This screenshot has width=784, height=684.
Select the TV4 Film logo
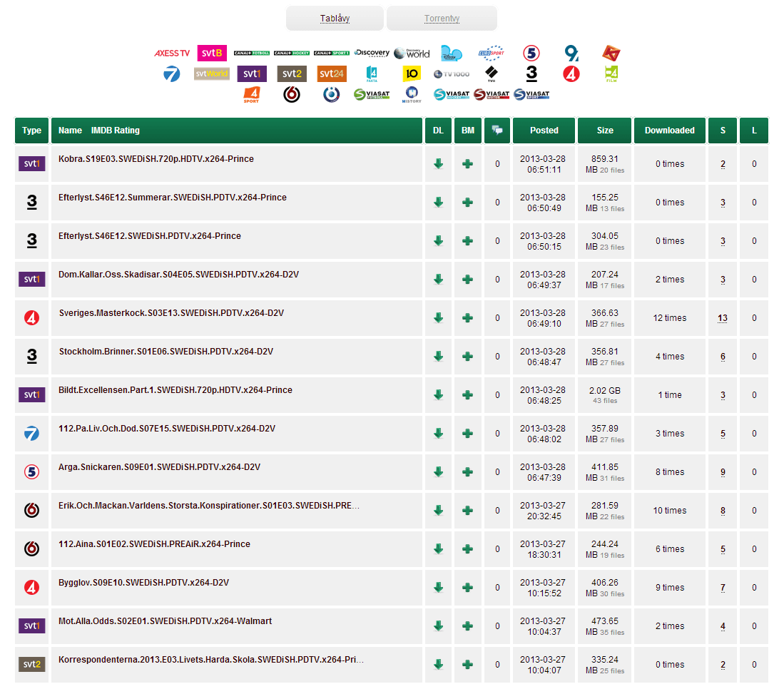[x=611, y=74]
